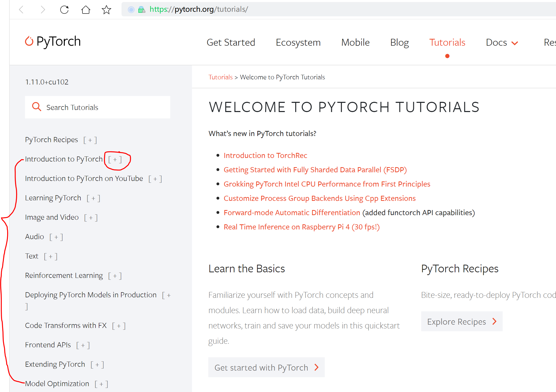Expand Introduction to PyTorch section
Viewport: 556px width, 392px height.
pyautogui.click(x=115, y=160)
